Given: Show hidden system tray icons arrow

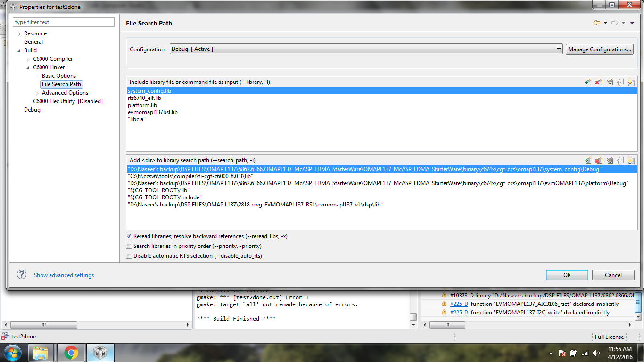Looking at the screenshot, I should [551, 353].
